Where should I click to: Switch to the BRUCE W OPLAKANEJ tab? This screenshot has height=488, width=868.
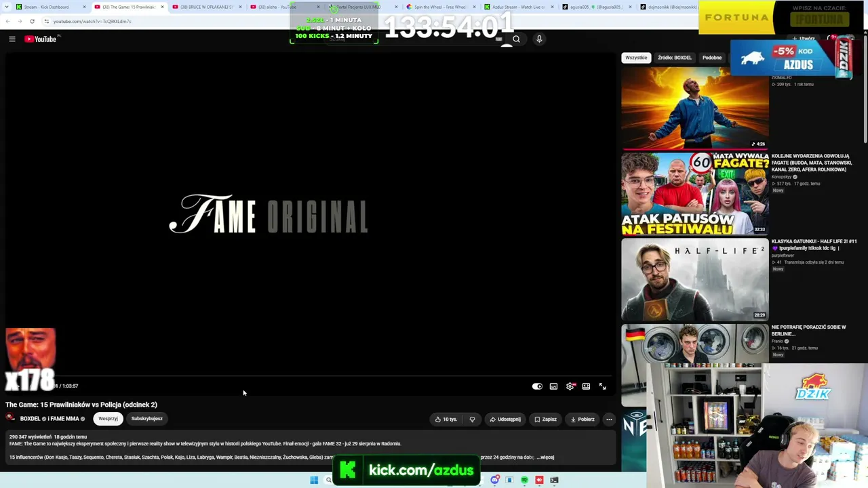(206, 7)
